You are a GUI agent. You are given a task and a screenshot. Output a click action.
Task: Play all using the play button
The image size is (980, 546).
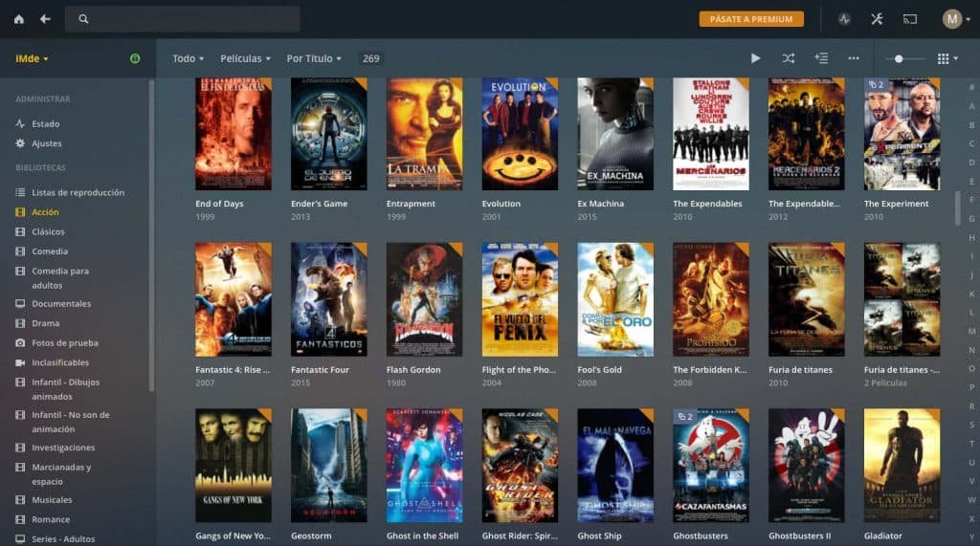pyautogui.click(x=755, y=58)
